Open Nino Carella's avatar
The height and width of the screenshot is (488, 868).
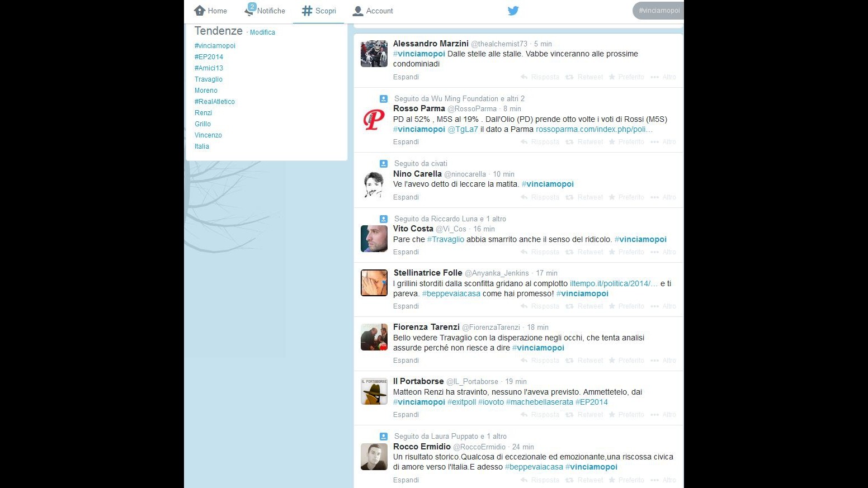[x=374, y=184]
